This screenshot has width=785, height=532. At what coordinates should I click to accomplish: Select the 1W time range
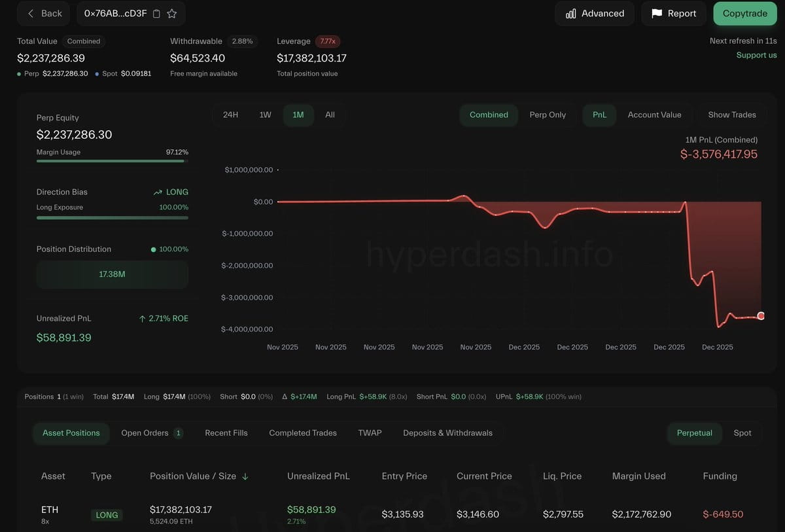tap(265, 115)
